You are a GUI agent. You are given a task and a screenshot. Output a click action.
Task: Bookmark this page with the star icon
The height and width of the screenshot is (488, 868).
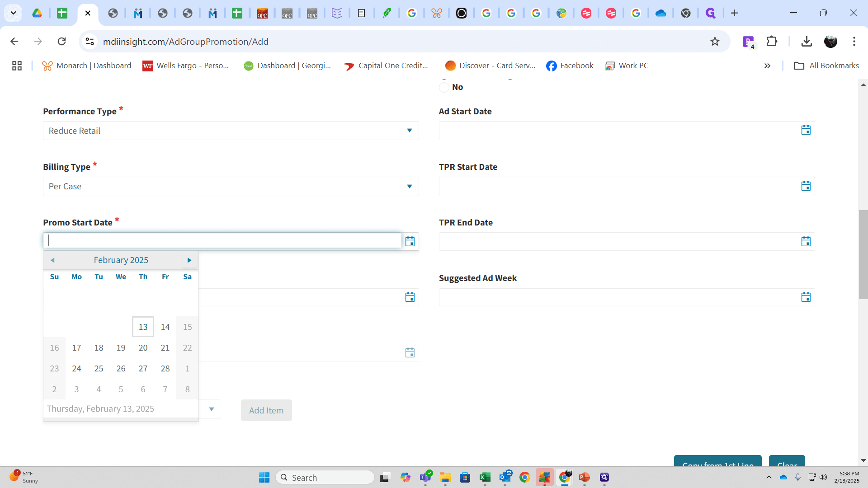715,42
